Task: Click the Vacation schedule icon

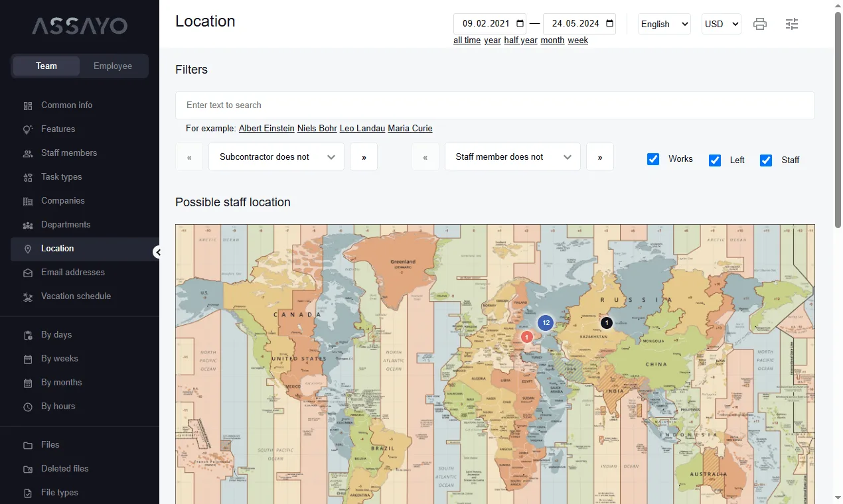Action: pyautogui.click(x=28, y=296)
